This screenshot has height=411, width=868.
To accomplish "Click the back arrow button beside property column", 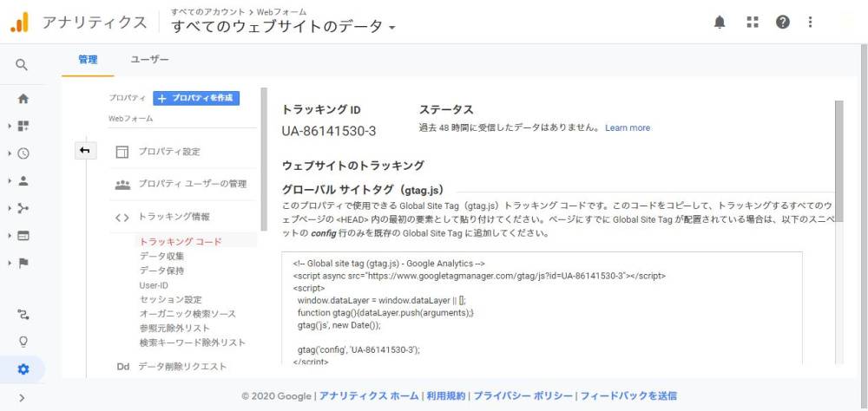I will [84, 151].
